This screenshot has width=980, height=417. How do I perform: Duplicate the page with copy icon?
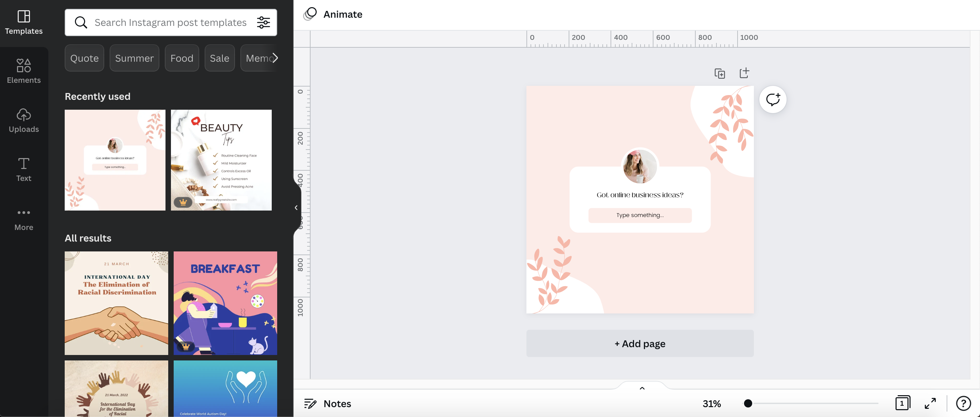(x=720, y=73)
